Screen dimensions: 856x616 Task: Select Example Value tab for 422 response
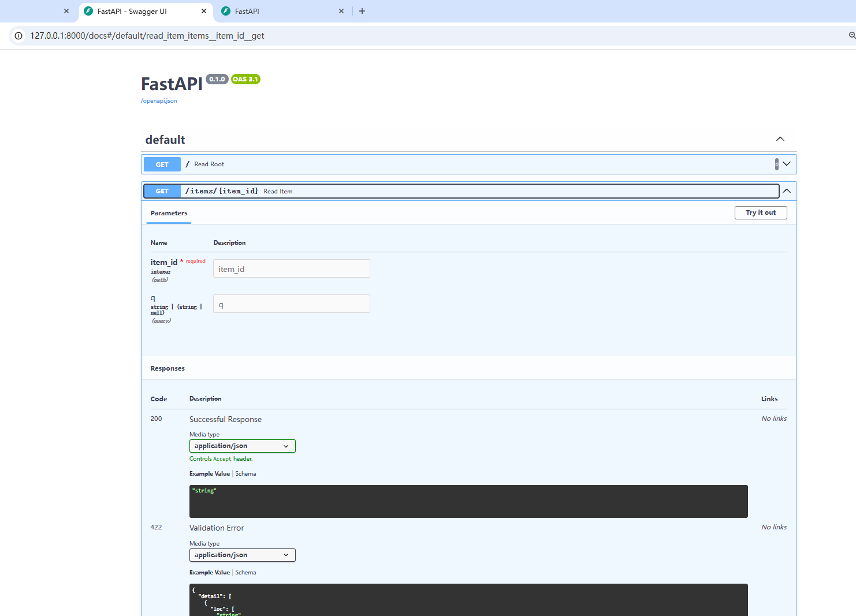210,573
